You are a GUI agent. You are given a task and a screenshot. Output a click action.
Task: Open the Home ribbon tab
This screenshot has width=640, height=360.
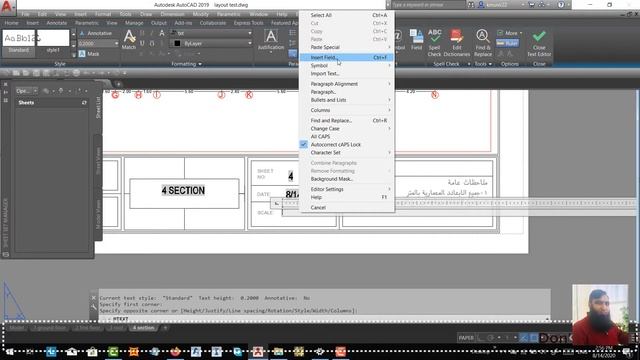11,23
